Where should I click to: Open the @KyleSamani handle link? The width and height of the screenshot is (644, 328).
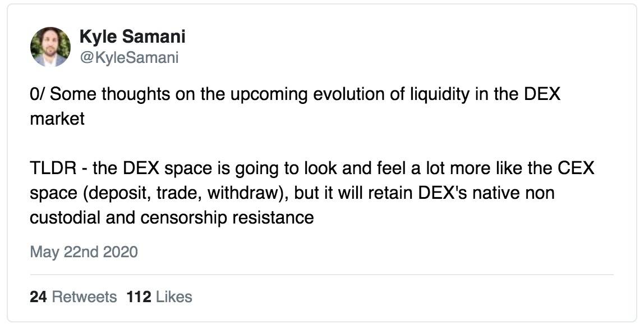[129, 57]
